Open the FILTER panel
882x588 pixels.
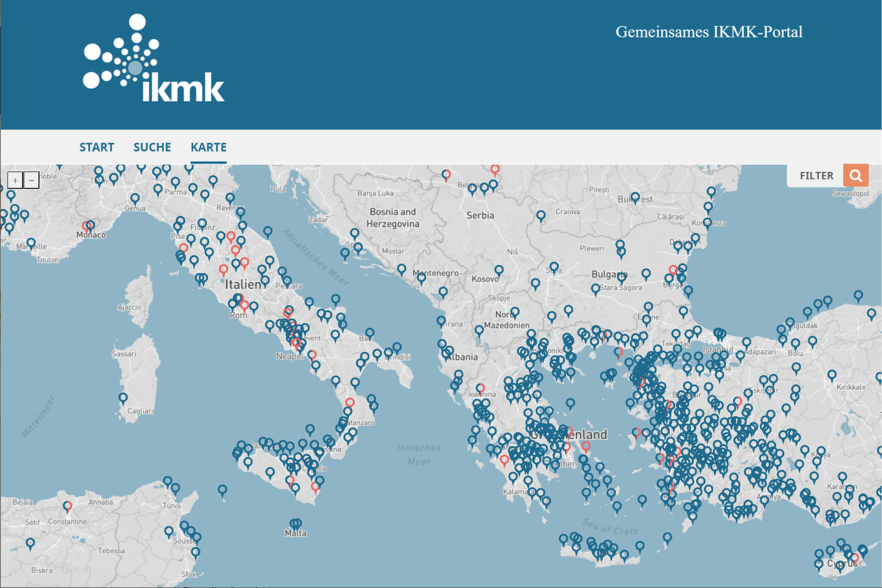click(816, 176)
